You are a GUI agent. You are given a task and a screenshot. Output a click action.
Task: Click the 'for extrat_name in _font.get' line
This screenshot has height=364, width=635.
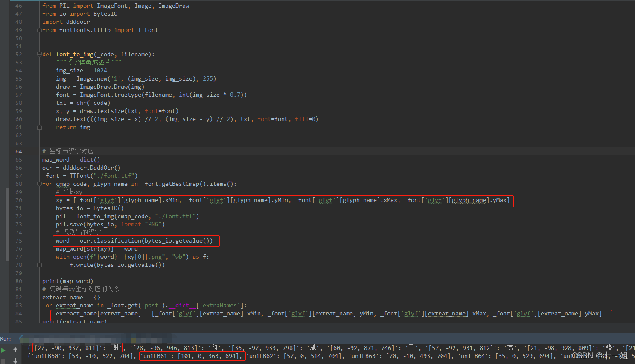coord(144,306)
